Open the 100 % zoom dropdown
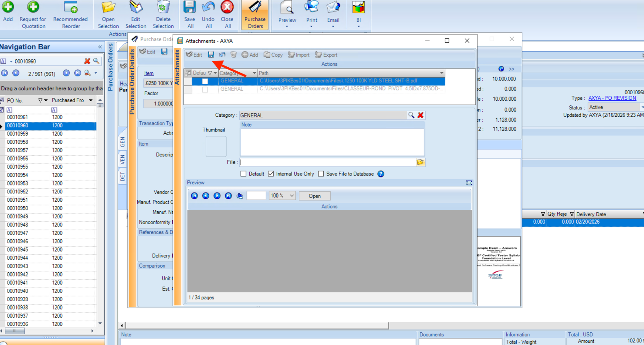The height and width of the screenshot is (345, 644). tap(292, 196)
